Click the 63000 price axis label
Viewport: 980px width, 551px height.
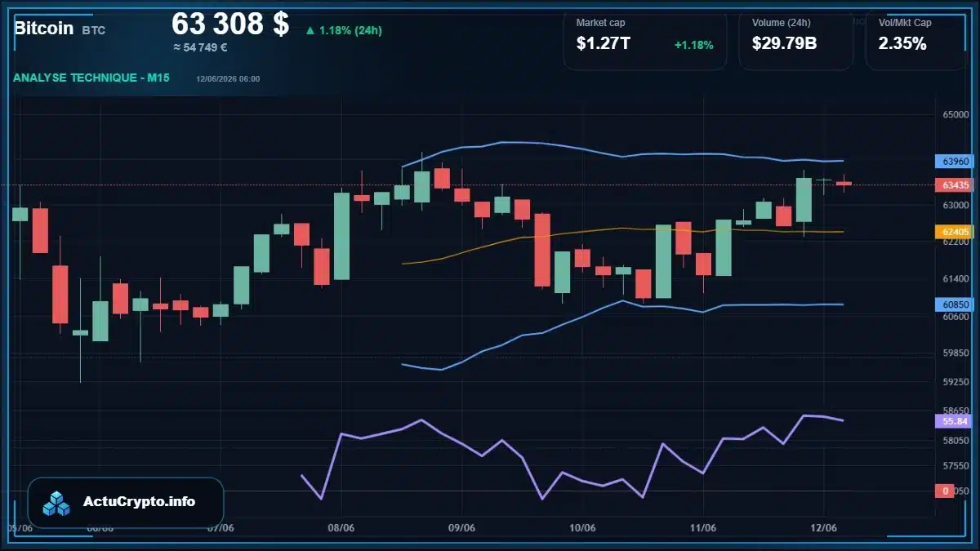coord(956,205)
